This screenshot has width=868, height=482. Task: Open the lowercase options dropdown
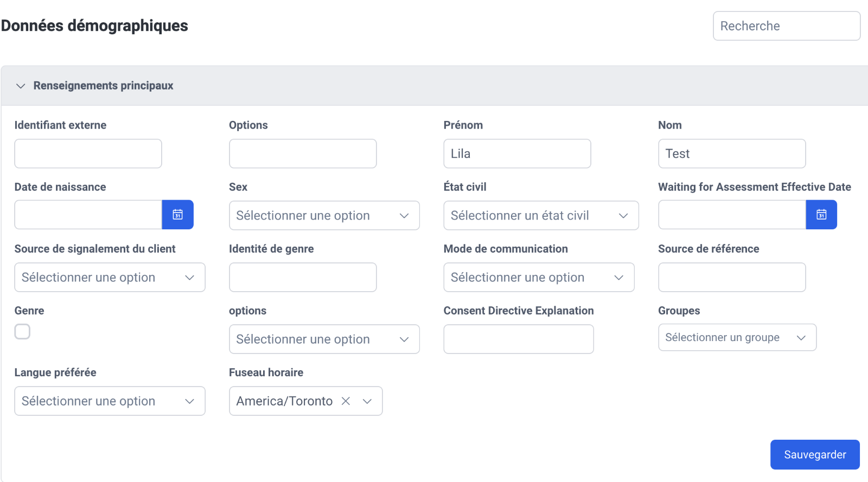pyautogui.click(x=324, y=339)
